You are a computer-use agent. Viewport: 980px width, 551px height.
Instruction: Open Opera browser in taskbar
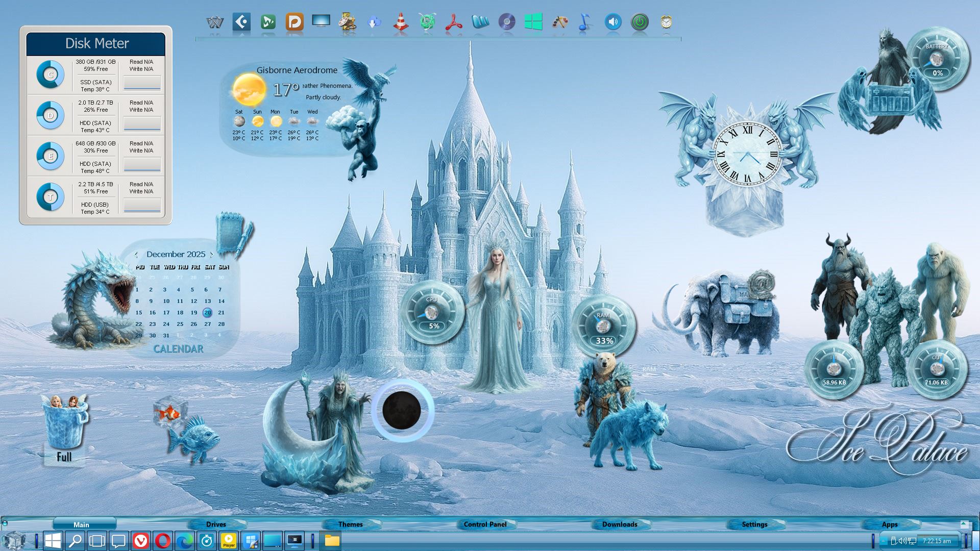pos(163,541)
